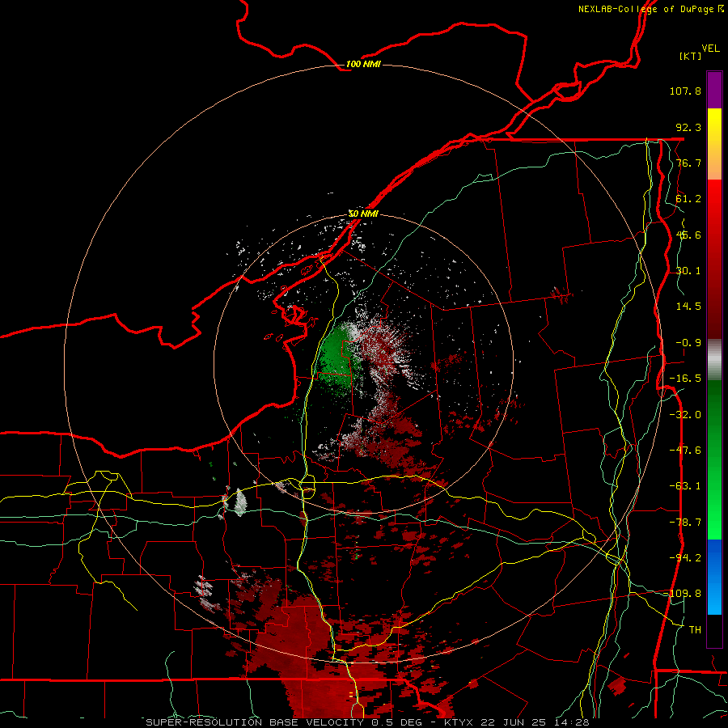728x728 pixels.
Task: Click the yellow-orange segment of velocity color bar
Action: coord(714,144)
